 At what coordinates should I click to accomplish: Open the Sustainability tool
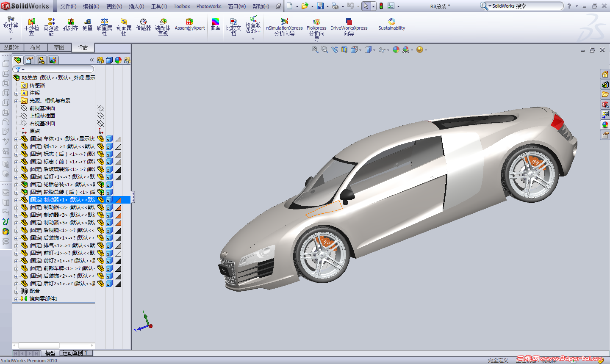pos(391,25)
